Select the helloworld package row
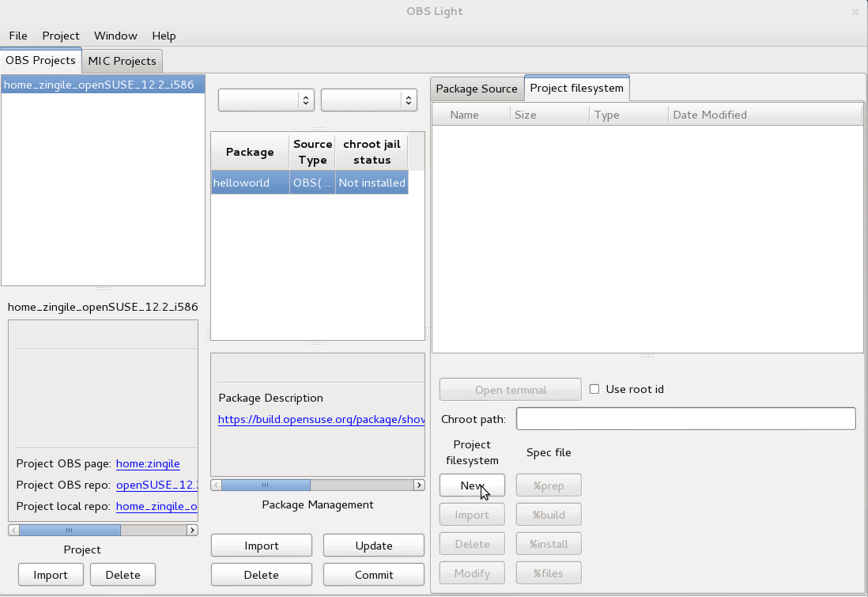 pos(250,183)
